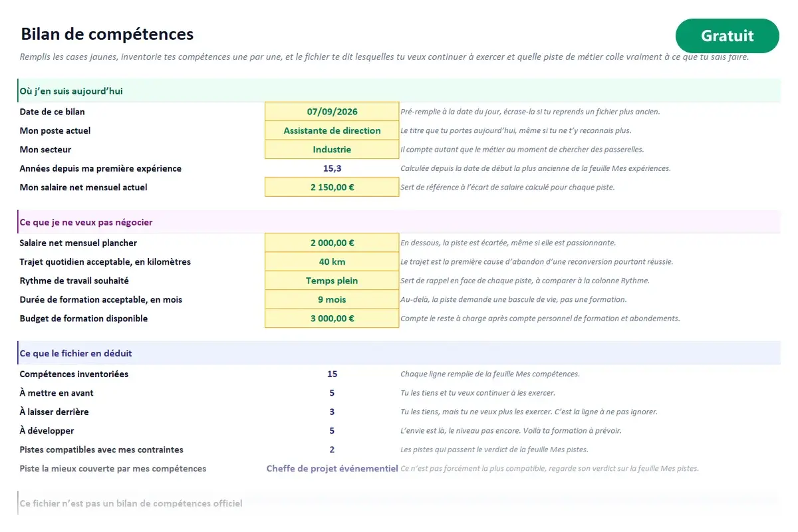This screenshot has height=532, width=798.
Task: Edit the Assistante de direction cell
Action: [332, 130]
